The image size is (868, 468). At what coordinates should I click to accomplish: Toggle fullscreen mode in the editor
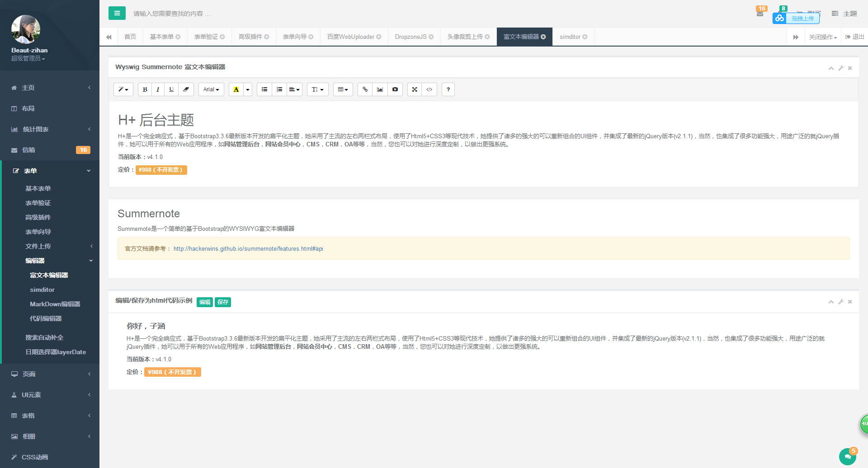(415, 89)
